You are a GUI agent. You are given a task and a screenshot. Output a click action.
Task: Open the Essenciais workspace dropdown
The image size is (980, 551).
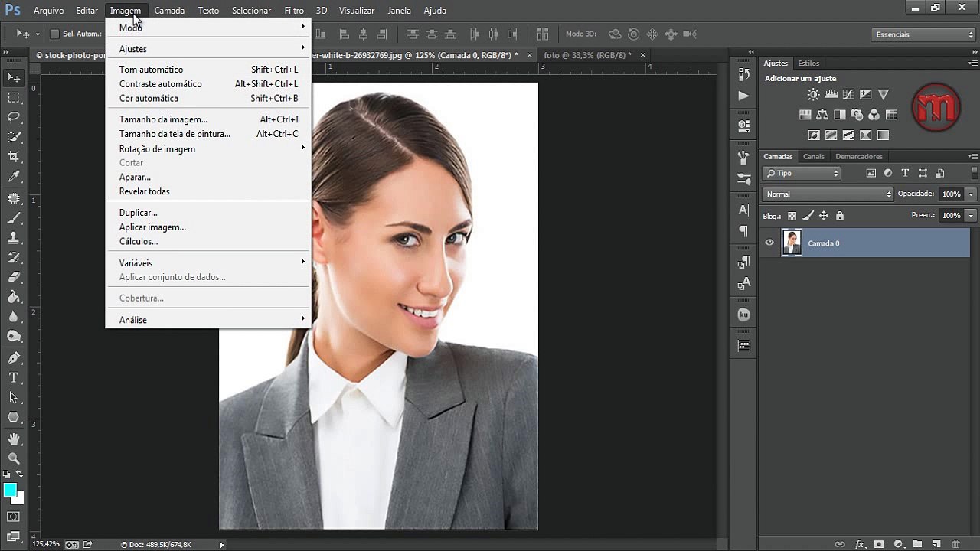pyautogui.click(x=924, y=34)
